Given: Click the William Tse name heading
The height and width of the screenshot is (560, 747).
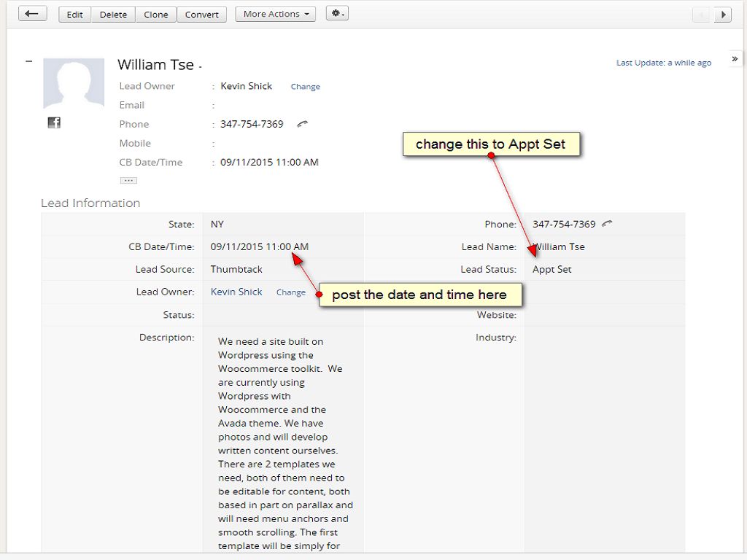Looking at the screenshot, I should pyautogui.click(x=156, y=64).
